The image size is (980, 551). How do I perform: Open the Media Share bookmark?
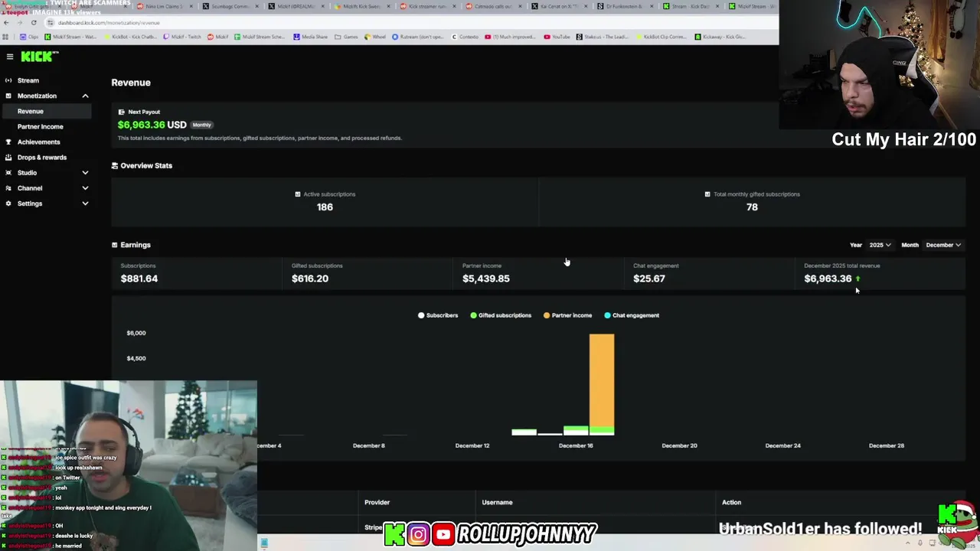click(310, 37)
